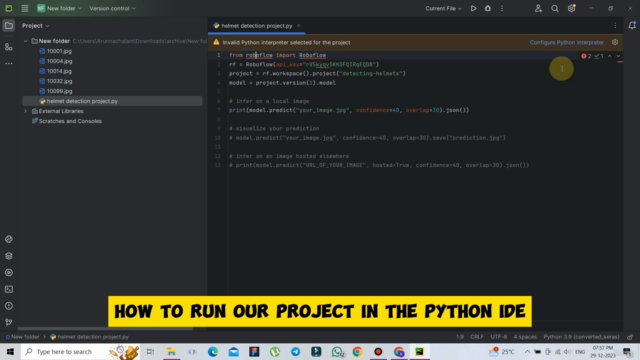640x360 pixels.
Task: Select New folder breadcrumb in status bar
Action: click(22, 337)
